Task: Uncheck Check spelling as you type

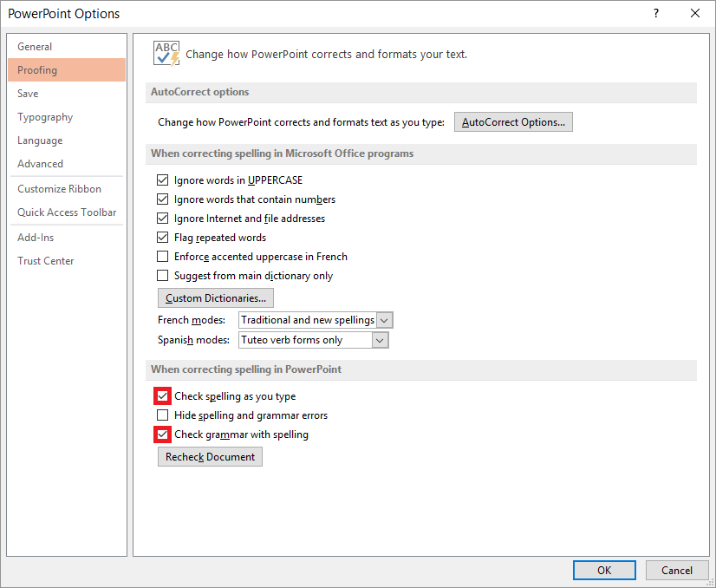Action: tap(163, 396)
